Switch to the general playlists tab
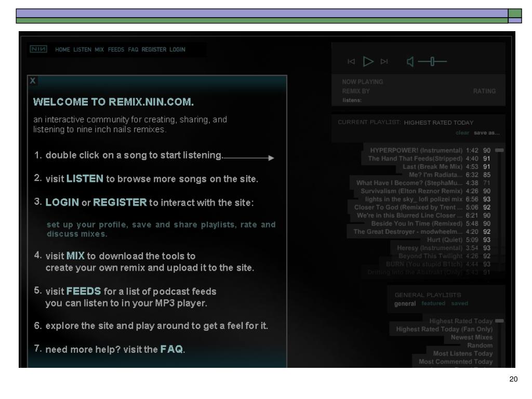Viewport: 532px width, 399px height. 405,303
